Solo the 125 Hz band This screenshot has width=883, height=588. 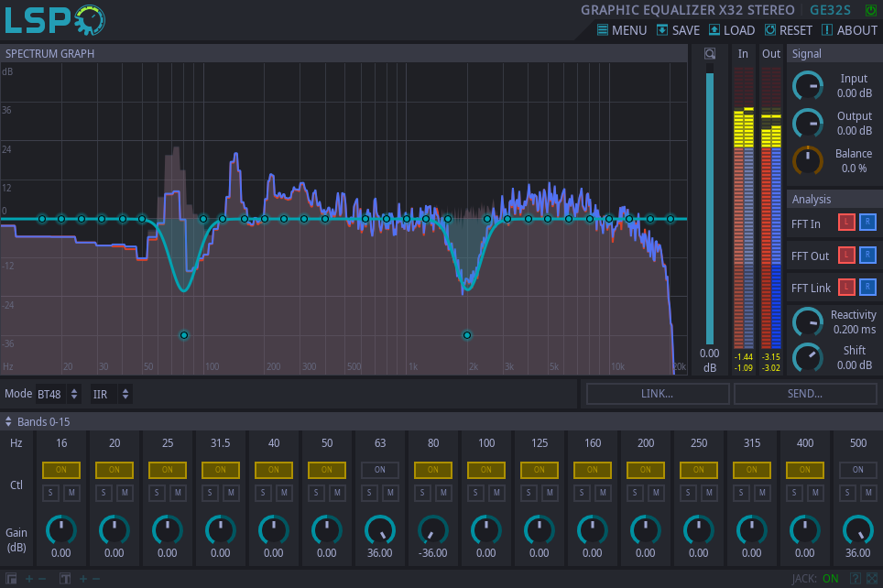click(x=529, y=493)
